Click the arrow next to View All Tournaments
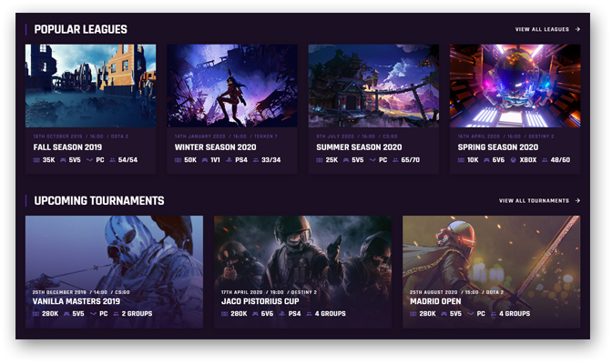Viewport: 612px width, 364px height. click(x=577, y=201)
